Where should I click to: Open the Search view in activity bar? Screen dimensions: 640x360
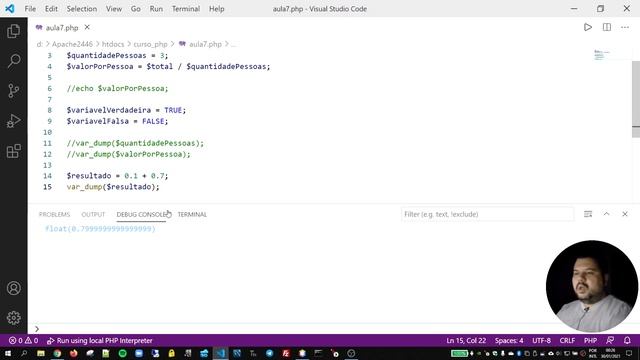tap(13, 61)
